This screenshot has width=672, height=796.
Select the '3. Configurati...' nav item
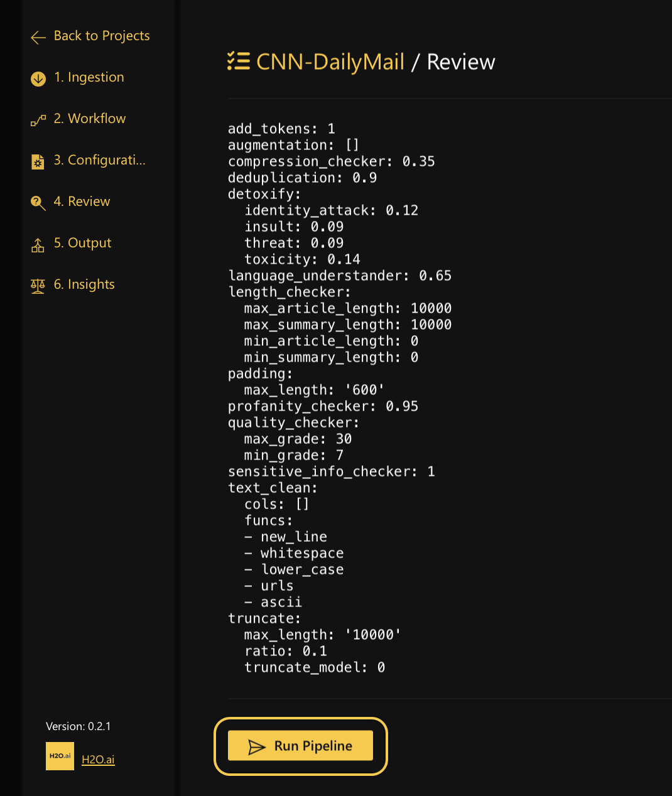pos(99,160)
